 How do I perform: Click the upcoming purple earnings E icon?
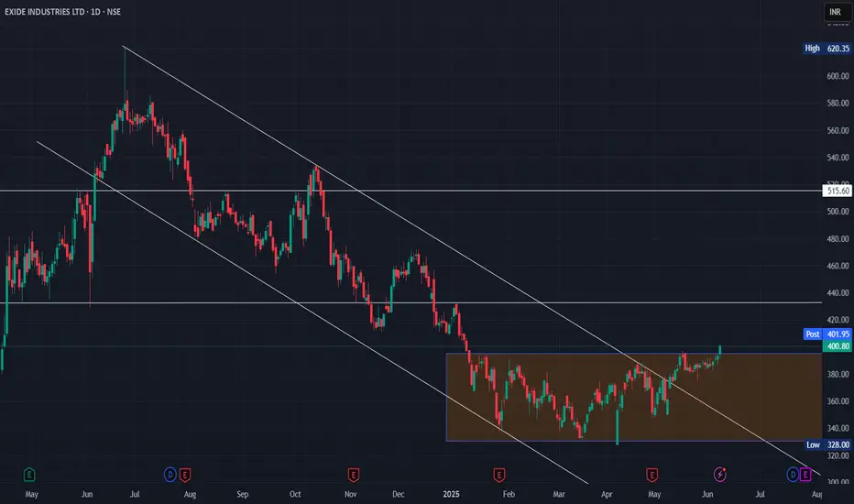click(x=805, y=475)
